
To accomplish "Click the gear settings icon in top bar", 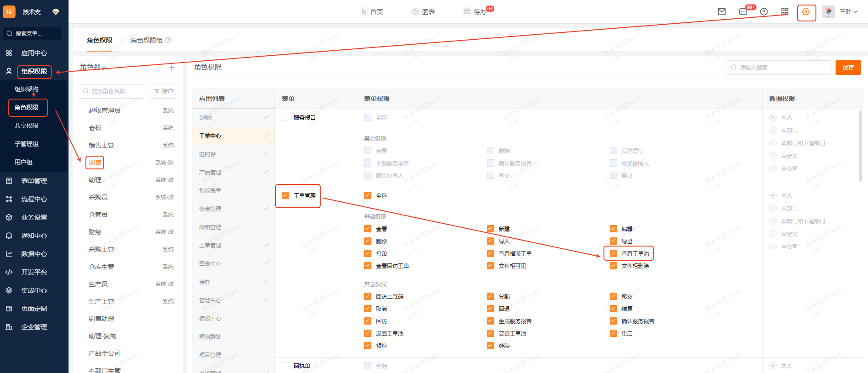I will point(806,12).
